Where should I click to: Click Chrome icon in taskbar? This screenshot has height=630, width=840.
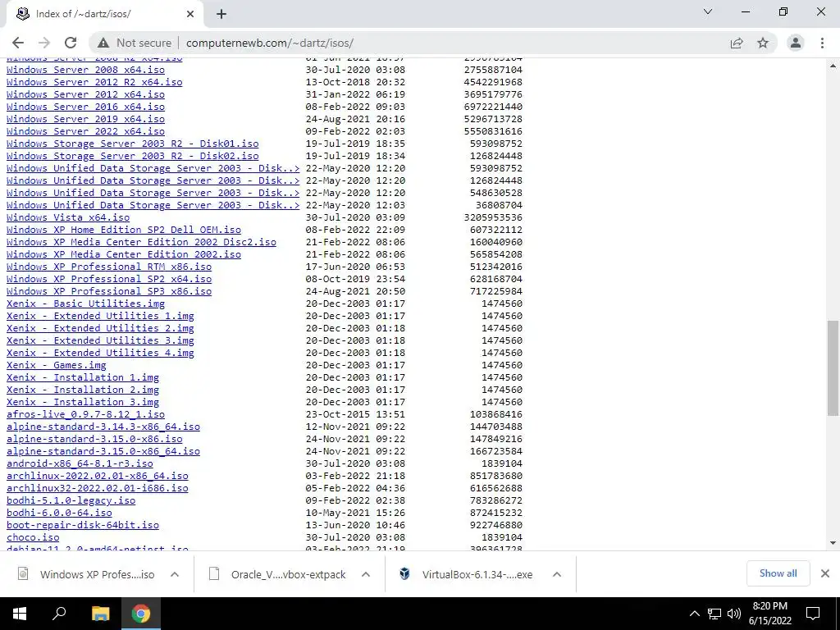tap(141, 614)
